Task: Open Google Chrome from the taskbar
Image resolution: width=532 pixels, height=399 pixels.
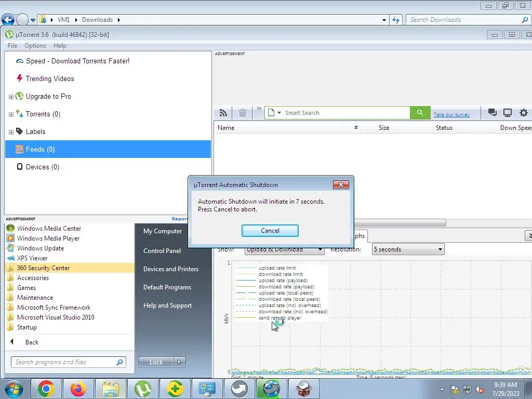Action: (46, 389)
